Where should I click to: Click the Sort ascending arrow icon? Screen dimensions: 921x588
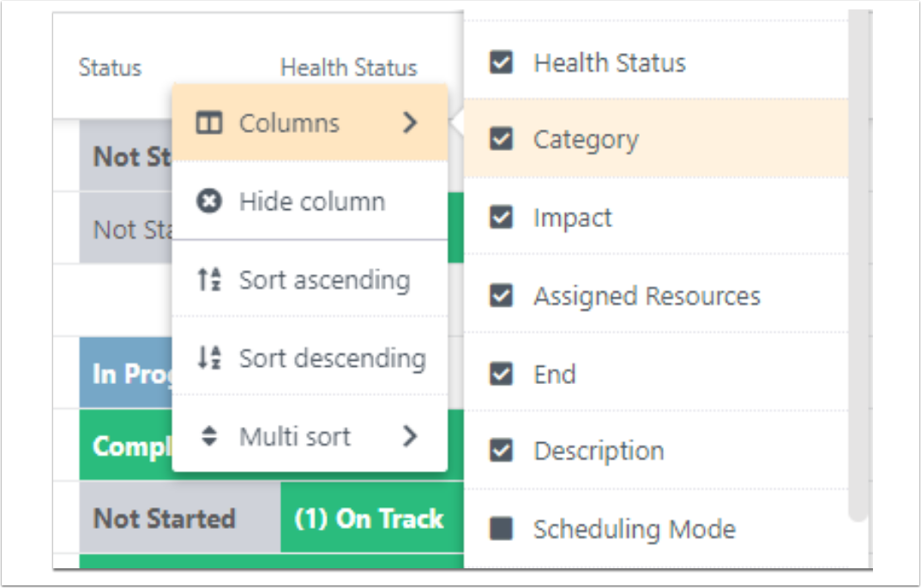pyautogui.click(x=208, y=279)
